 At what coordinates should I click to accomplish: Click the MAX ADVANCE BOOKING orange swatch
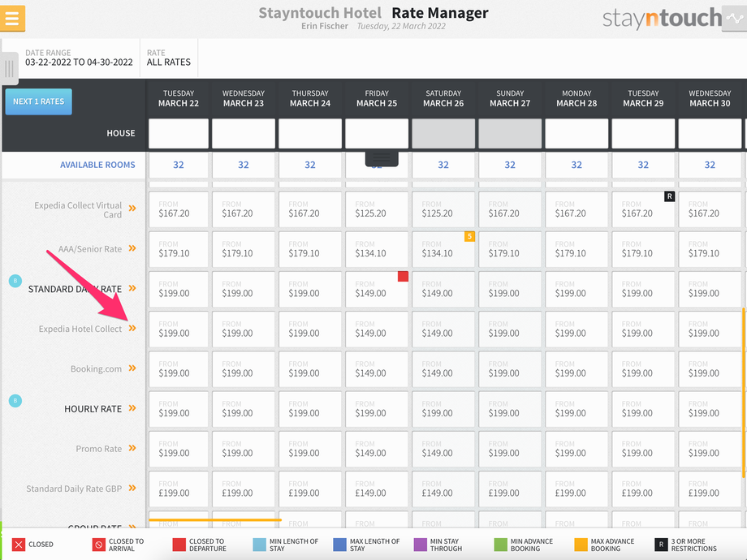pos(581,545)
